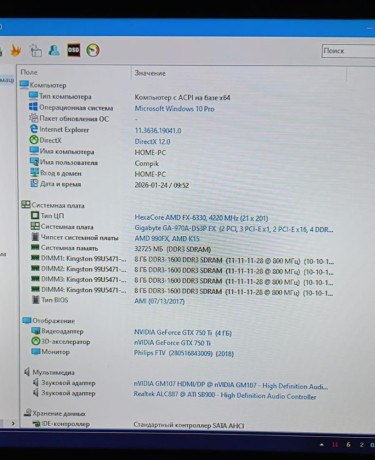Click the green 2 sensor tray icon
The height and width of the screenshot is (460, 375).
(361, 445)
